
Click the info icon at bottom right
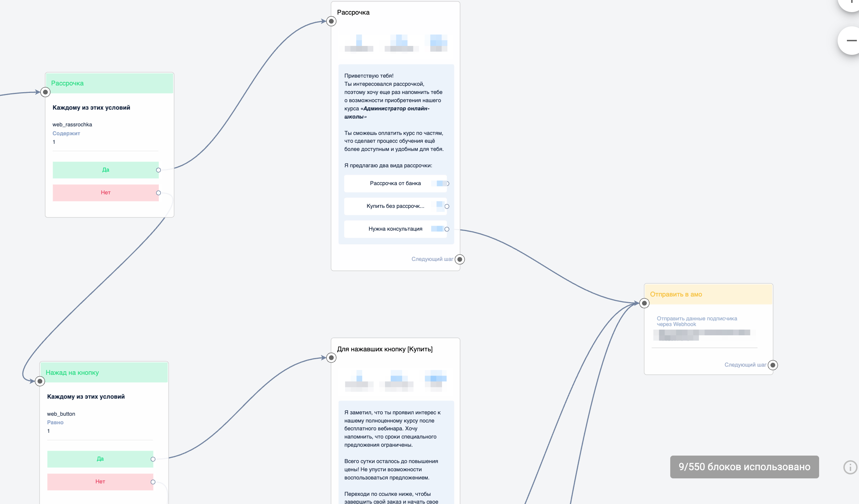(850, 467)
